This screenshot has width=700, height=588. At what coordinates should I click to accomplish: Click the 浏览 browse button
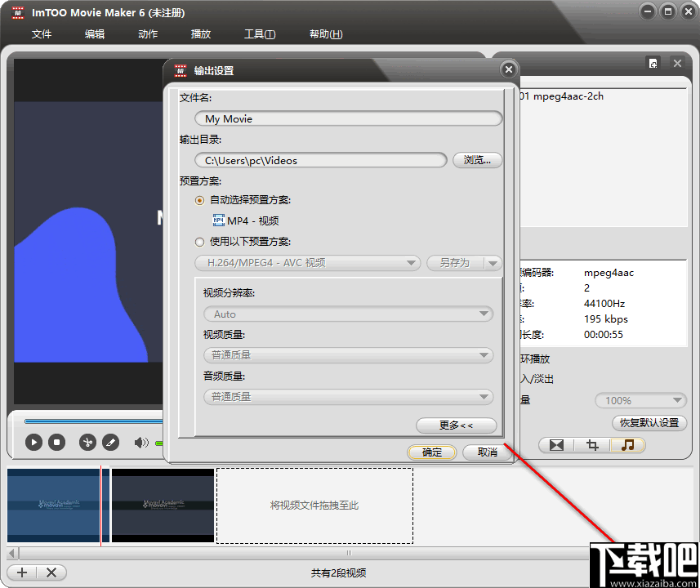pyautogui.click(x=477, y=160)
